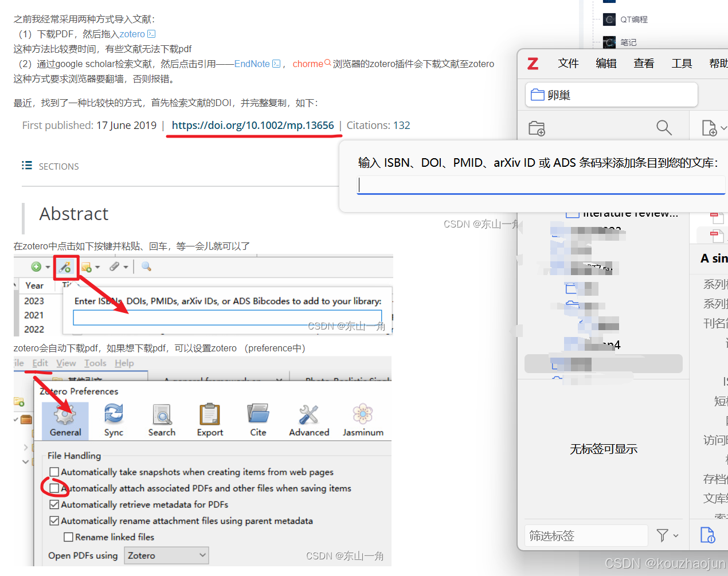Open the 工具 menu in Zotero
The height and width of the screenshot is (576, 728).
click(x=682, y=64)
